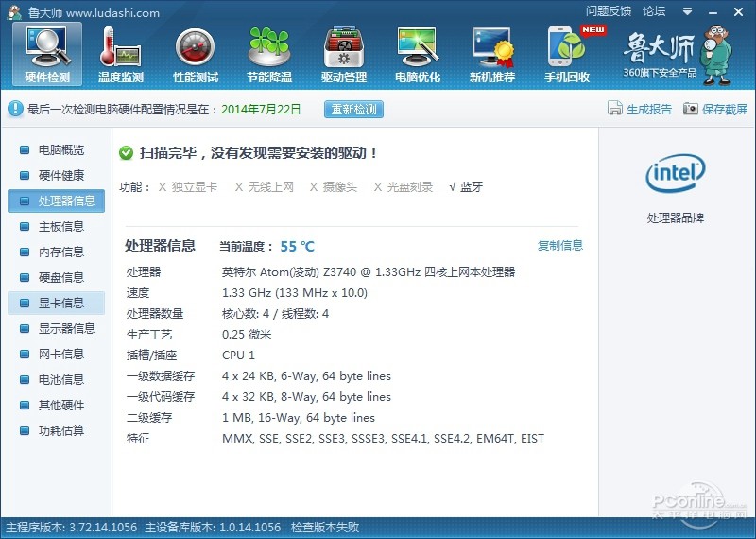Click the 无线上网 feature indicator
Screen dimensions: 756x539
click(264, 186)
